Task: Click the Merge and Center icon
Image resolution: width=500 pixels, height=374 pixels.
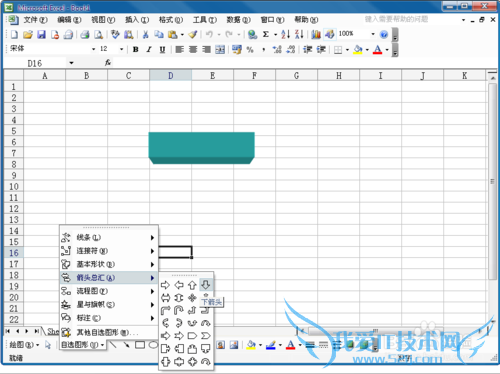Action: 220,50
